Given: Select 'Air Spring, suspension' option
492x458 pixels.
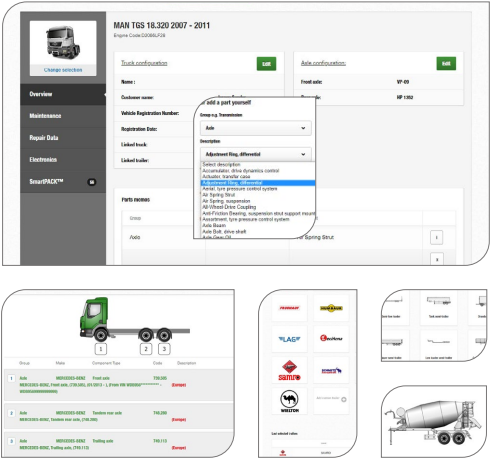Looking at the screenshot, I should 226,201.
